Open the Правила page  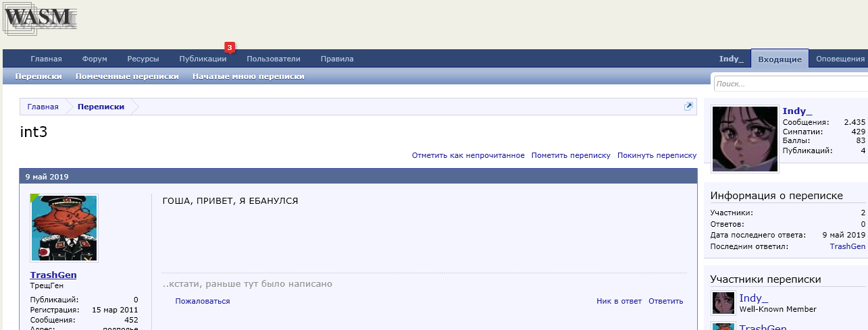(x=336, y=59)
